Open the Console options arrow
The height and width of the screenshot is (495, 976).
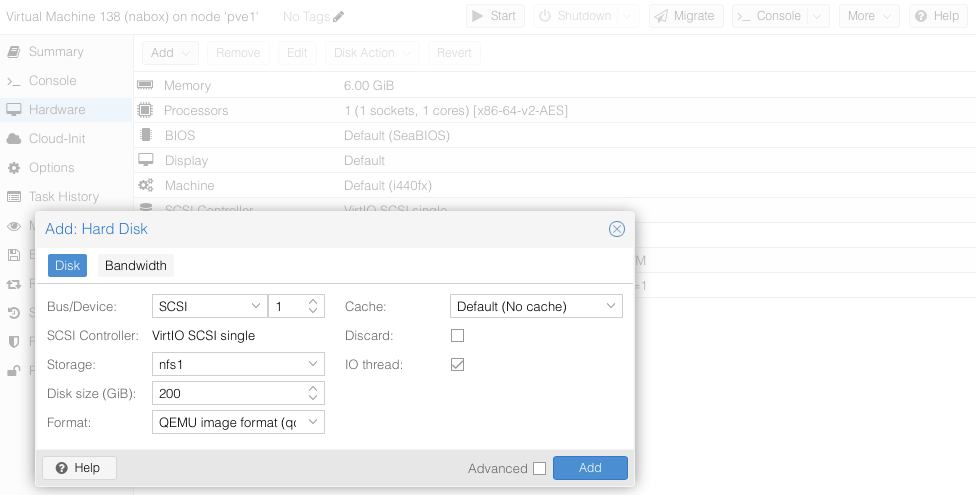pyautogui.click(x=819, y=16)
